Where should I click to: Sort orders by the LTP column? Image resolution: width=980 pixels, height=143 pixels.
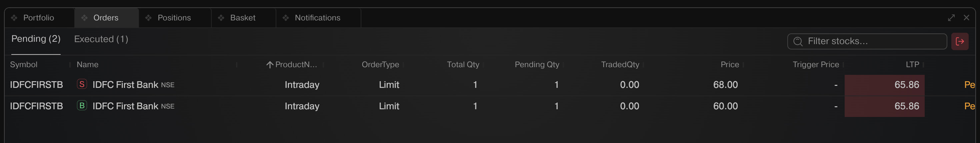click(x=912, y=64)
